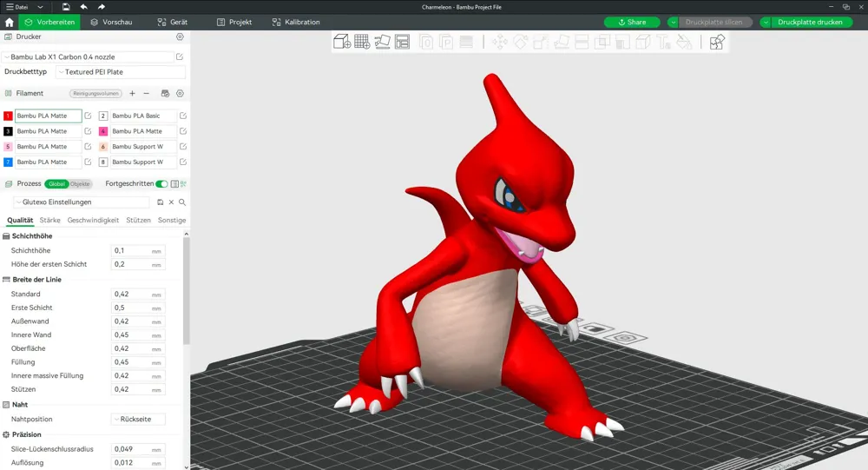This screenshot has width=868, height=470.
Task: Click the Auto-orient toolbar icon
Action: click(382, 42)
